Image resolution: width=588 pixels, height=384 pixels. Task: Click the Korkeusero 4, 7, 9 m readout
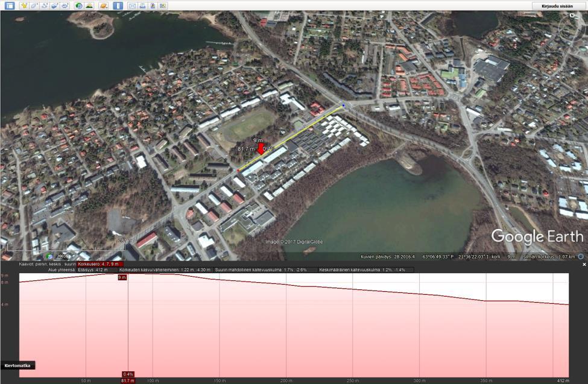point(100,264)
